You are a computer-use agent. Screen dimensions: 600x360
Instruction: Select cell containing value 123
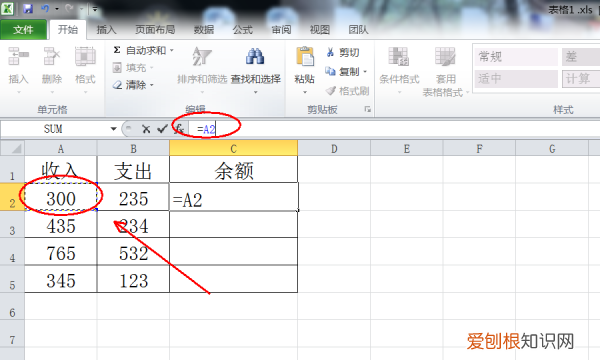coord(133,279)
